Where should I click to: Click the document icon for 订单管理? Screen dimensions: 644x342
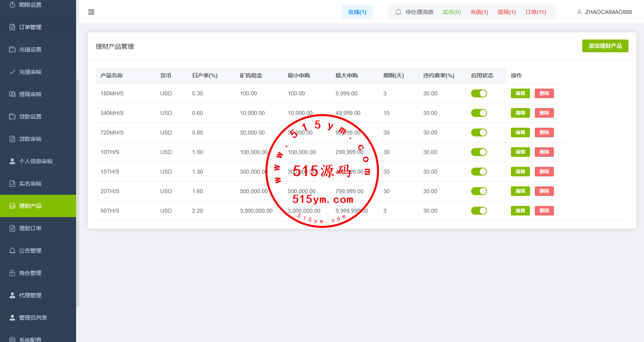[x=12, y=27]
